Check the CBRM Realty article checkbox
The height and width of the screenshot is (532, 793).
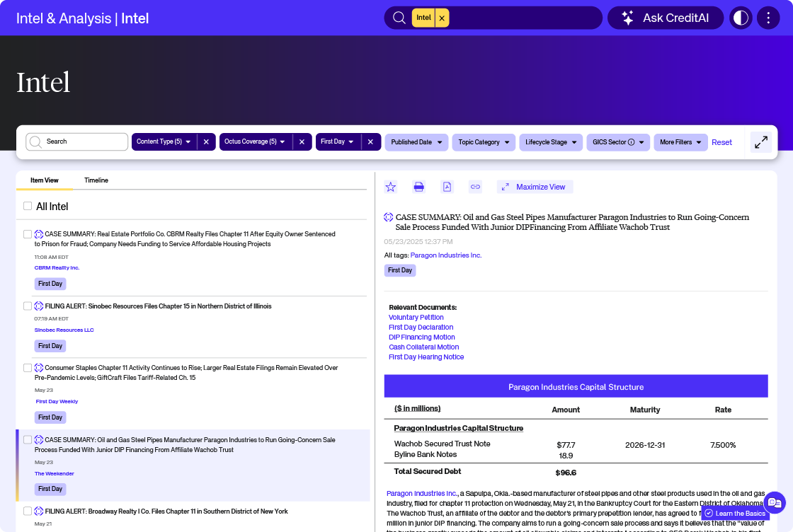[28, 233]
